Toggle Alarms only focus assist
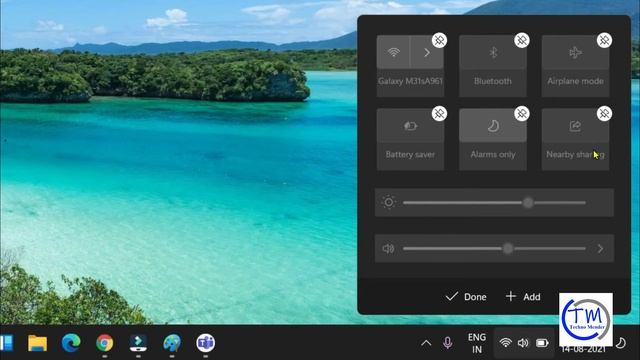 pos(493,126)
